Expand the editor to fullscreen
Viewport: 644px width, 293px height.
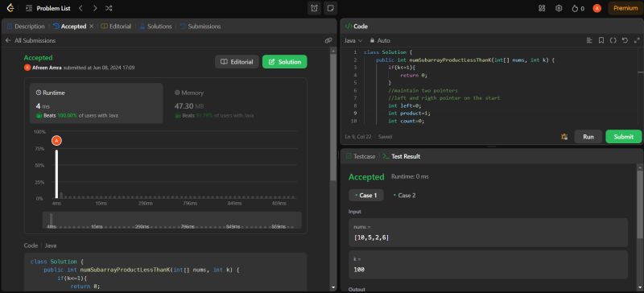point(637,40)
